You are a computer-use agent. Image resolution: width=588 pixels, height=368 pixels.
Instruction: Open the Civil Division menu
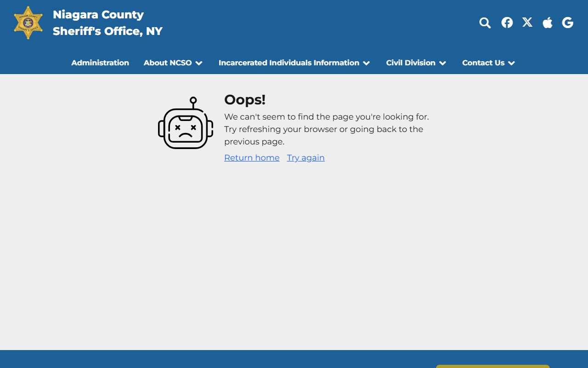tap(411, 63)
